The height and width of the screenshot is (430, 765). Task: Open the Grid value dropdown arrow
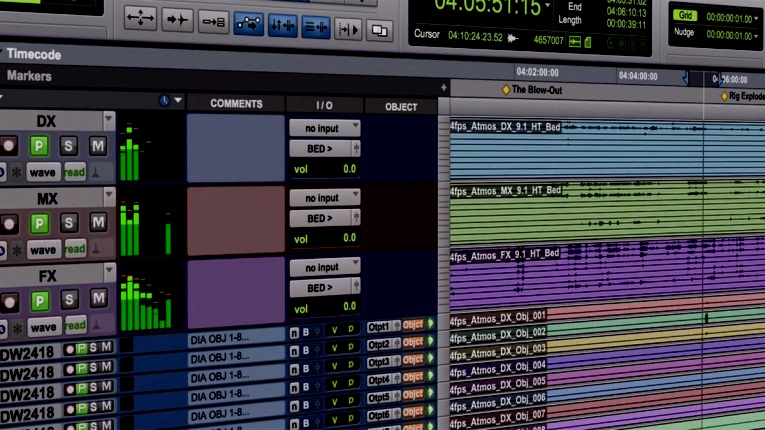[756, 19]
